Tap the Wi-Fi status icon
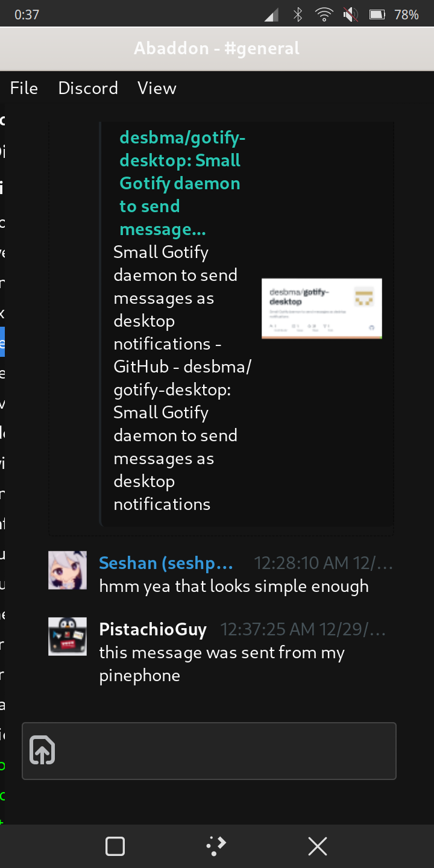 click(x=324, y=14)
